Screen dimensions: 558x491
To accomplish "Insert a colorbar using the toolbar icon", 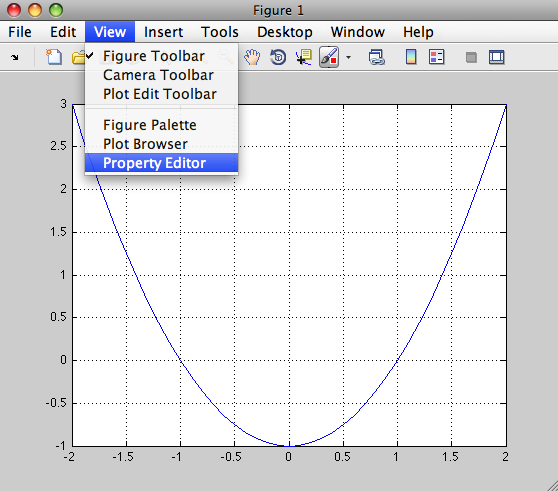I will pyautogui.click(x=411, y=57).
